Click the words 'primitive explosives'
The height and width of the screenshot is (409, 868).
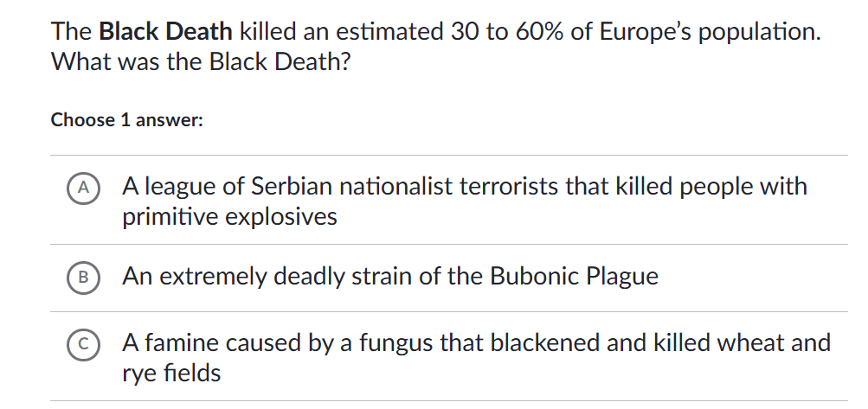coord(229,216)
